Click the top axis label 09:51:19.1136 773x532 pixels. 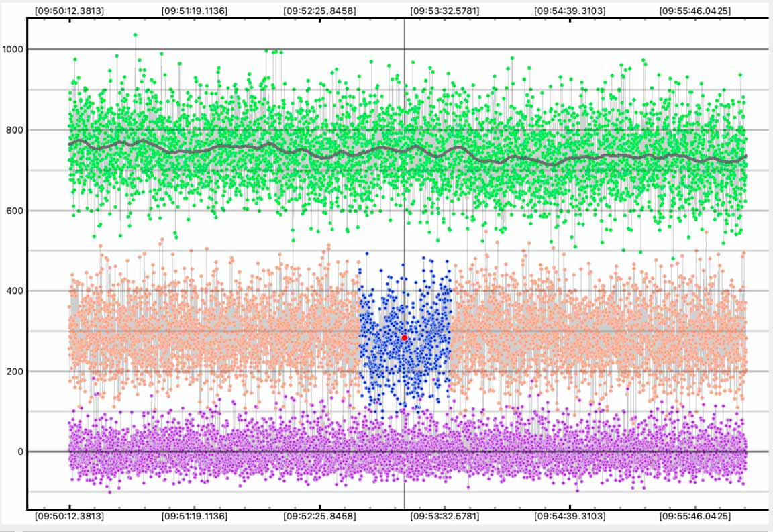pyautogui.click(x=195, y=11)
